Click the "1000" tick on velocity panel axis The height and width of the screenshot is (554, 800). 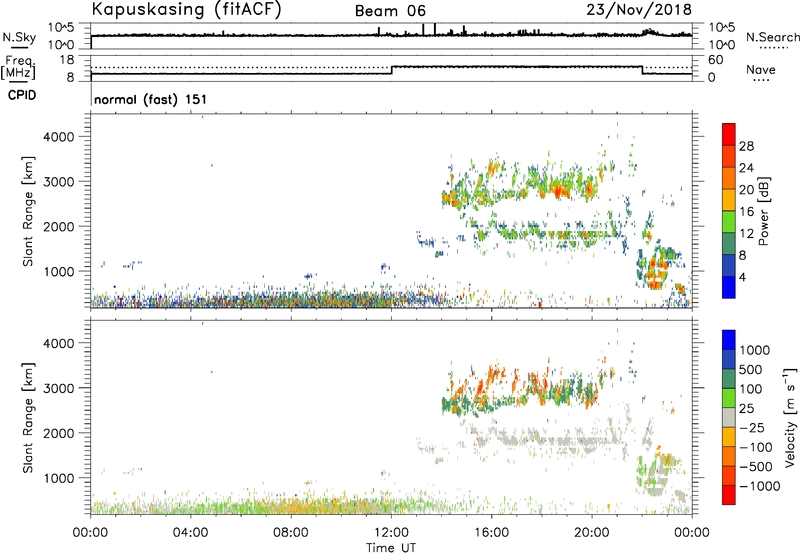59,478
